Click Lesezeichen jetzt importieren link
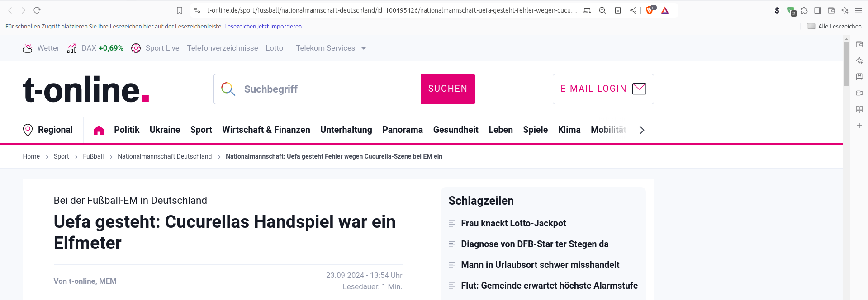The height and width of the screenshot is (300, 868). (266, 27)
